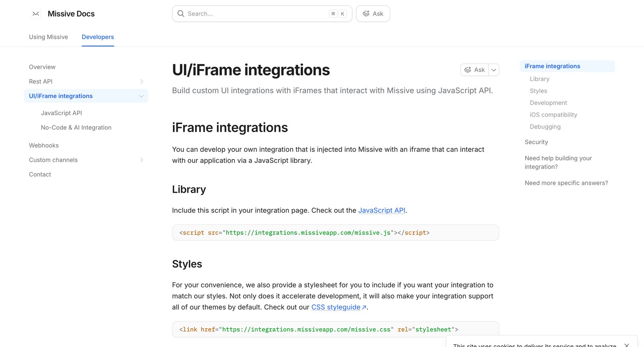Jump to iOS compatibility in contents
The width and height of the screenshot is (644, 347).
pos(554,115)
